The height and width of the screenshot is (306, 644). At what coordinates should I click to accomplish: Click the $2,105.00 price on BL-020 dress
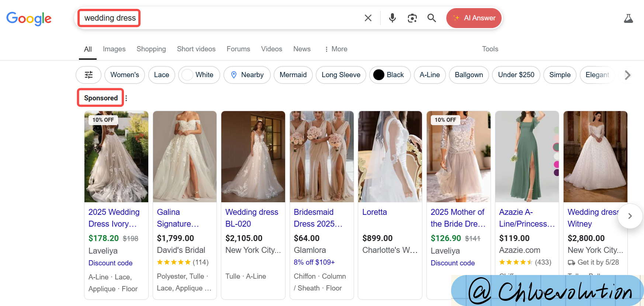click(x=244, y=238)
